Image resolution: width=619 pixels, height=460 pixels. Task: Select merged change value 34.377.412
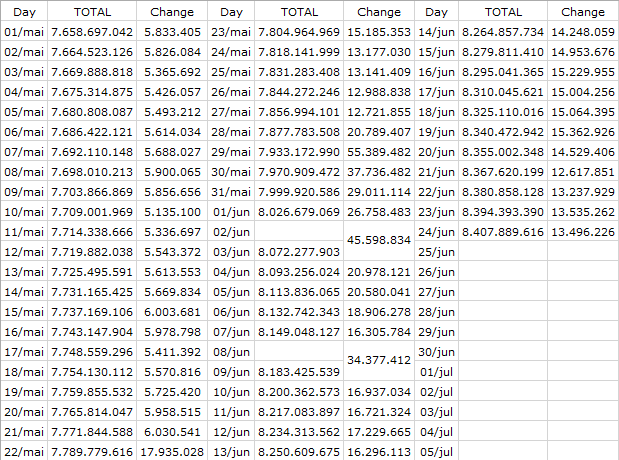(379, 360)
